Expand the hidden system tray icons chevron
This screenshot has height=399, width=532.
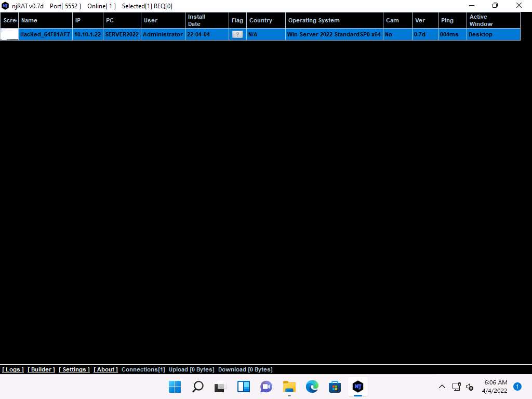442,387
